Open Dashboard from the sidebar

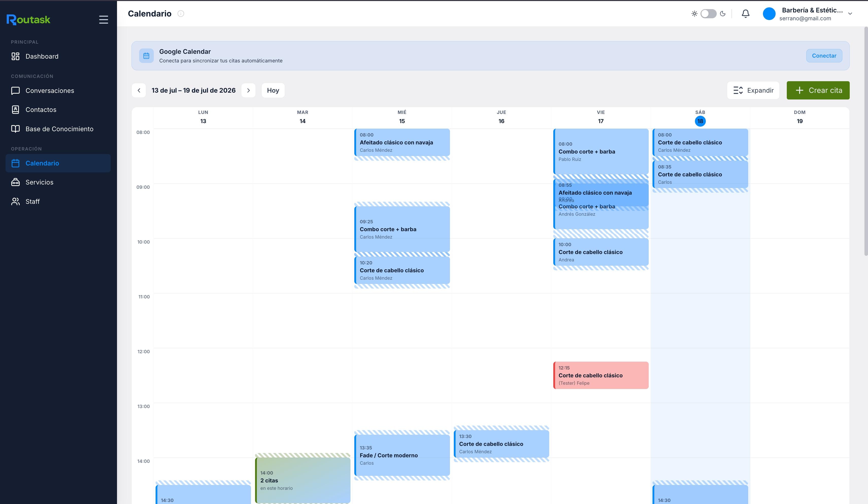pos(58,57)
